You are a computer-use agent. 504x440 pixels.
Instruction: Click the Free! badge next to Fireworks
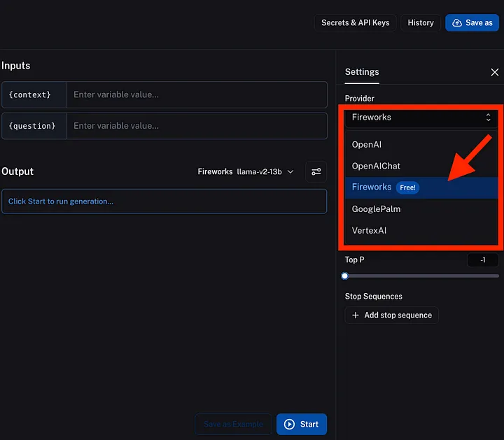pyautogui.click(x=407, y=187)
